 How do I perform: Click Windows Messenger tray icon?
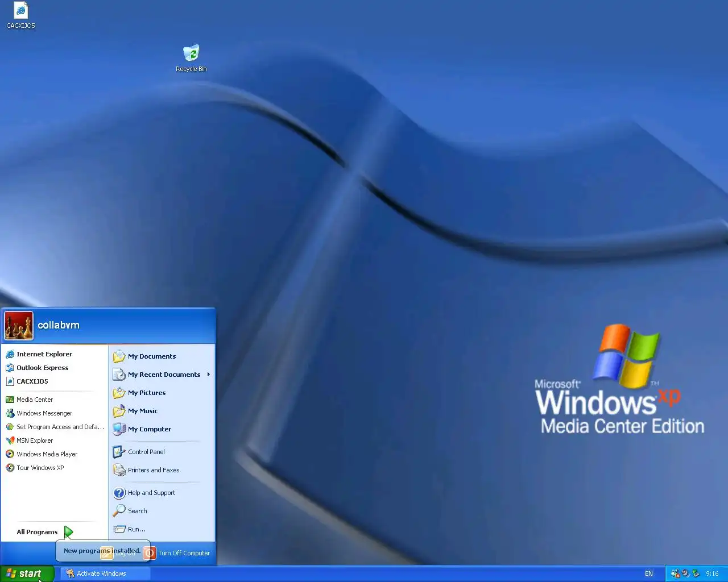point(675,573)
